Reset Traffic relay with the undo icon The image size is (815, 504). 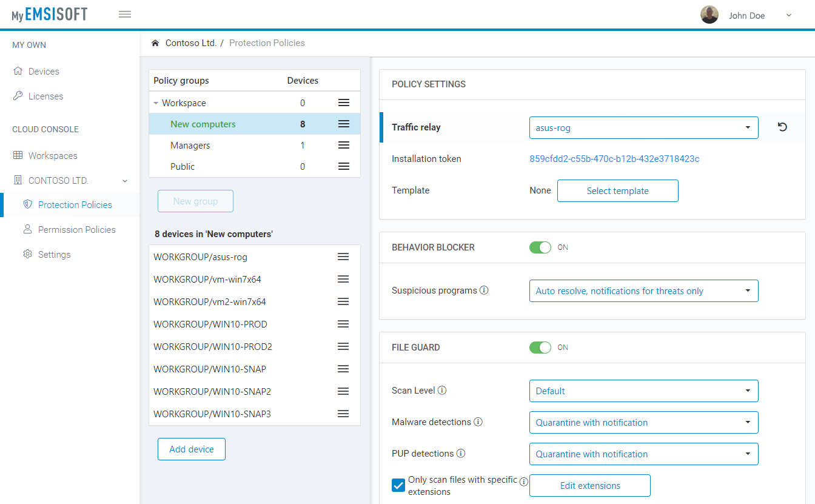coord(782,127)
